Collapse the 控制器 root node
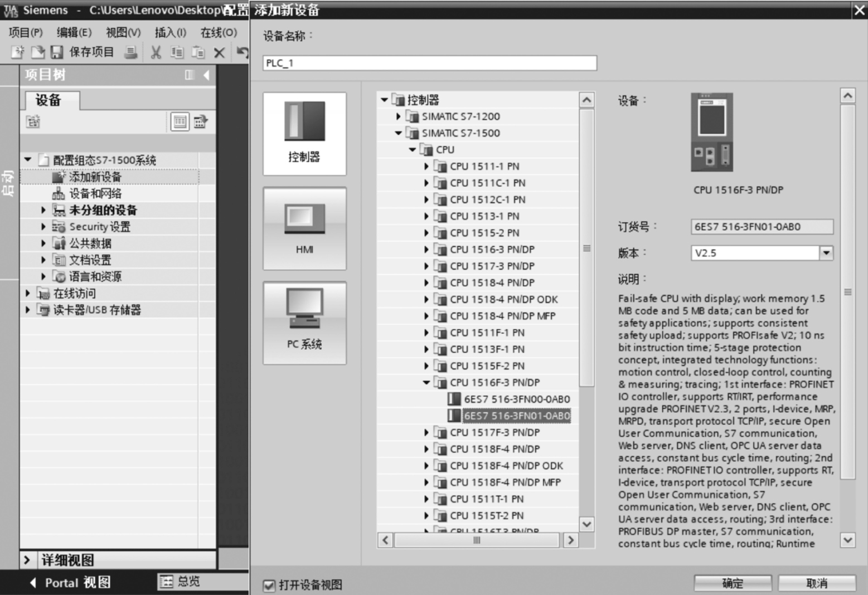The height and width of the screenshot is (595, 868). coord(384,100)
